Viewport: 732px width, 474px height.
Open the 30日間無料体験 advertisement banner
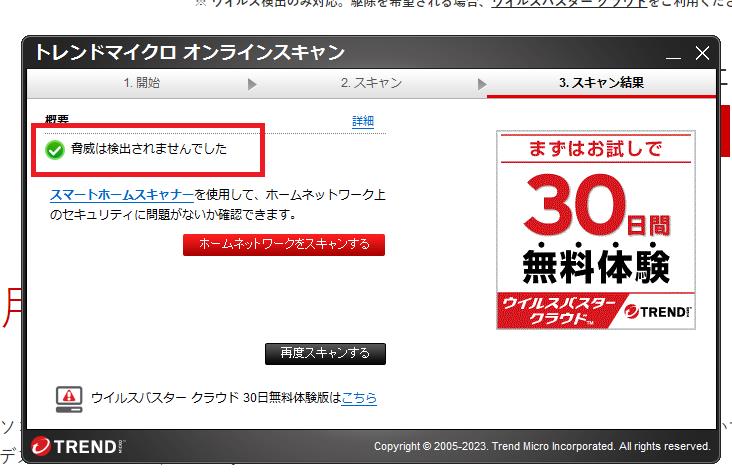coord(596,230)
